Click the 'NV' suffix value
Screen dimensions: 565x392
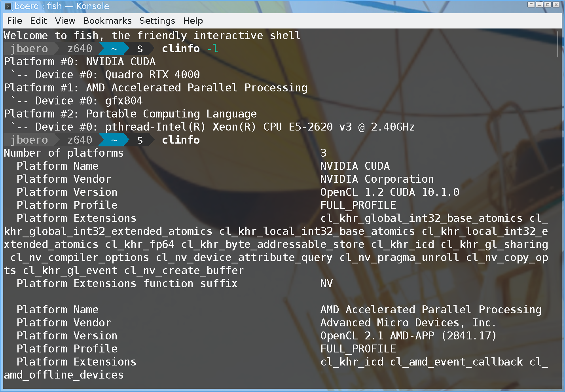point(326,284)
